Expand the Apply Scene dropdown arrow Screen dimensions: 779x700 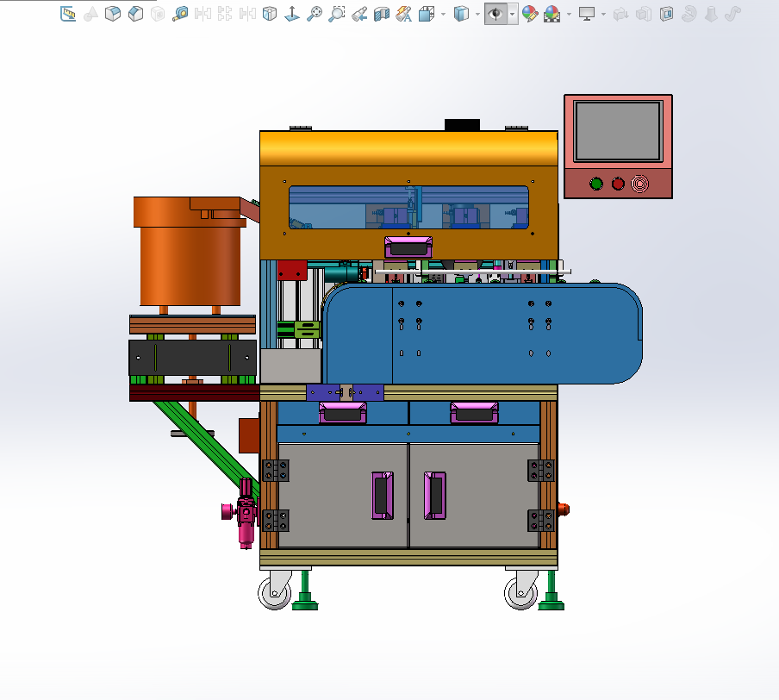tap(569, 15)
